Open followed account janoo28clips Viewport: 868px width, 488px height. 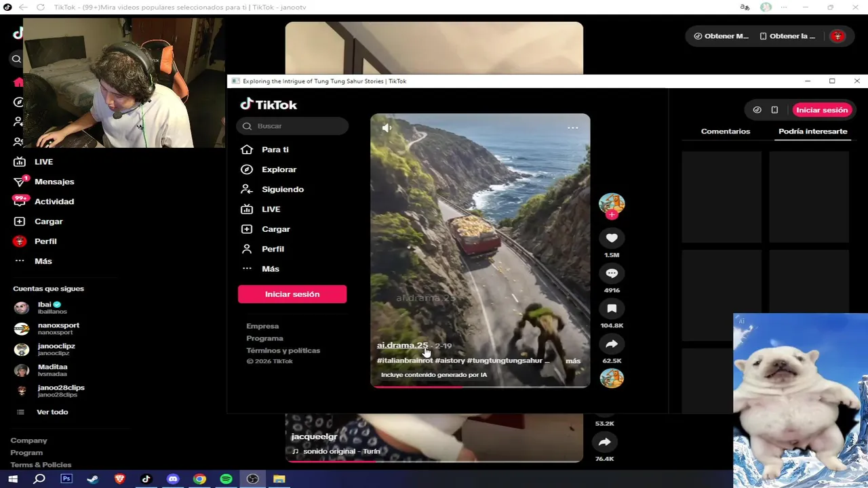49,391
